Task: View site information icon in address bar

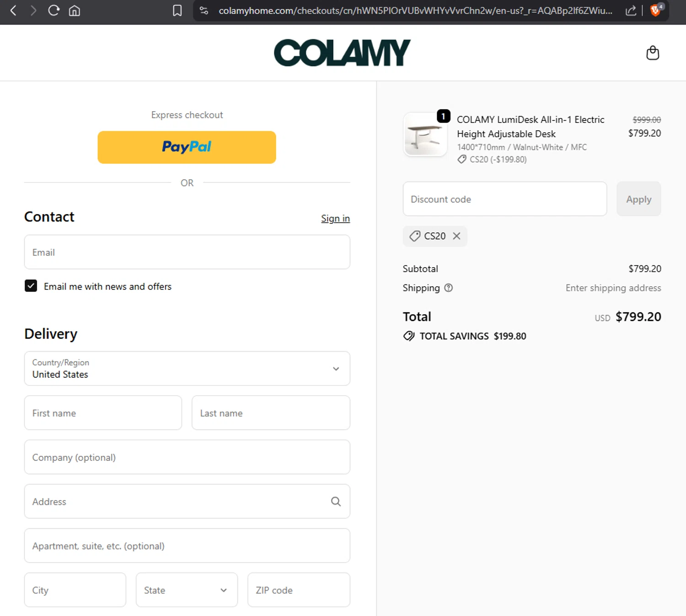Action: (x=204, y=11)
